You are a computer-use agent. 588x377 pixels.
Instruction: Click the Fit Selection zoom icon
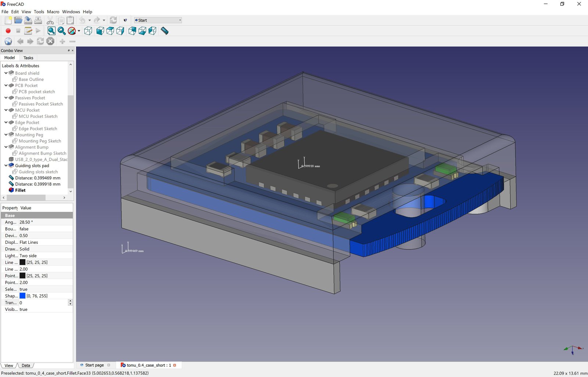[x=61, y=31]
